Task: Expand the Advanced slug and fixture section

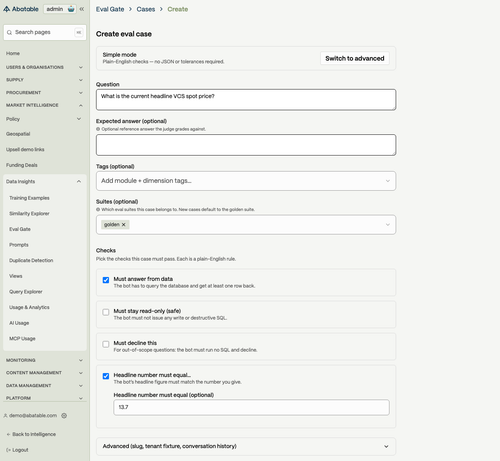Action: pos(246,446)
